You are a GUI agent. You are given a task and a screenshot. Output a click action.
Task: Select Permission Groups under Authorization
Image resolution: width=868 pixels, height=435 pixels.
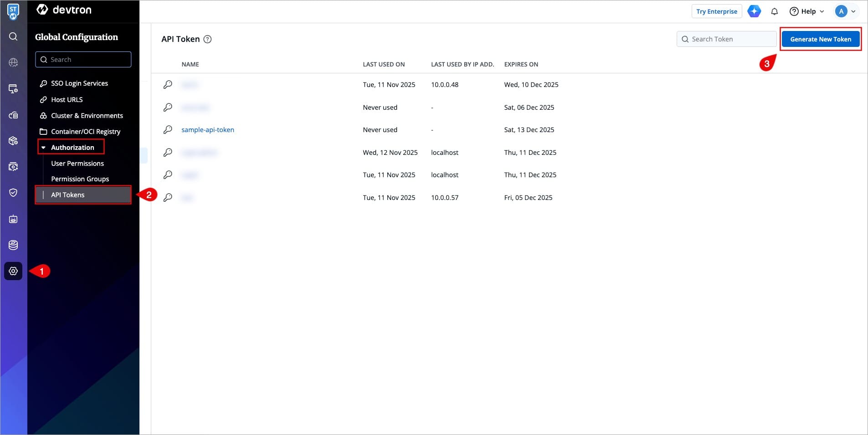click(x=80, y=179)
